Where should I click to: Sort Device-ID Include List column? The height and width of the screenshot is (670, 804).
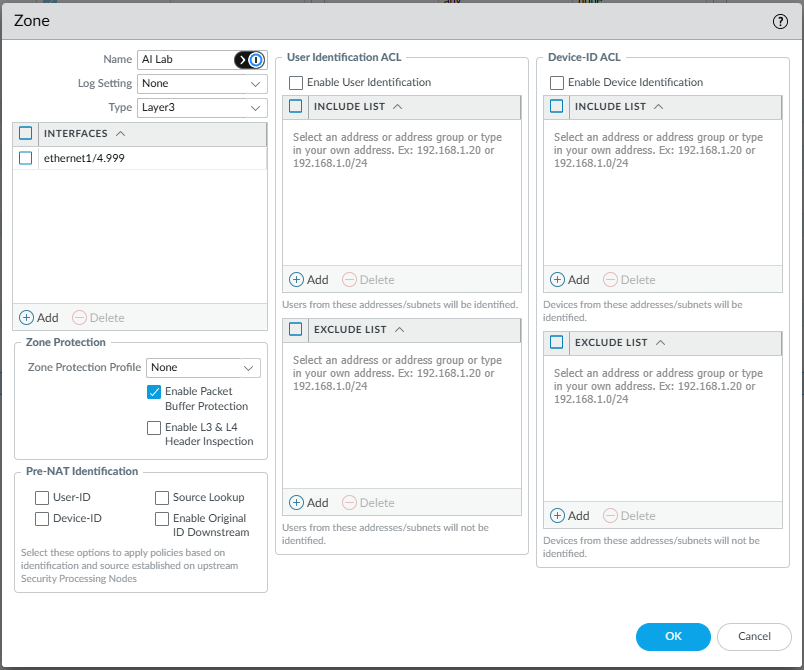pyautogui.click(x=675, y=107)
